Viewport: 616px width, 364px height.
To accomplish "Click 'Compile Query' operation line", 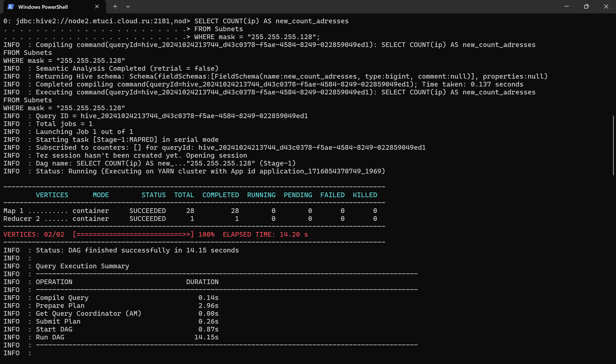I will coord(62,298).
